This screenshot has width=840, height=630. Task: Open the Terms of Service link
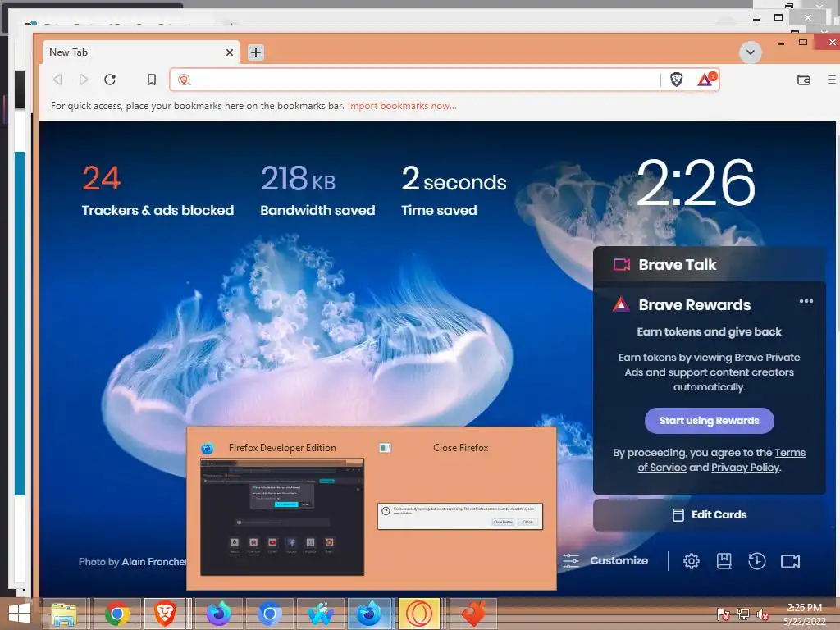(x=721, y=460)
